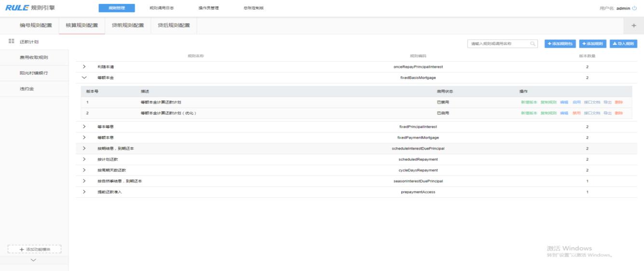Click 删除 for version 2
644x271 pixels.
point(619,113)
